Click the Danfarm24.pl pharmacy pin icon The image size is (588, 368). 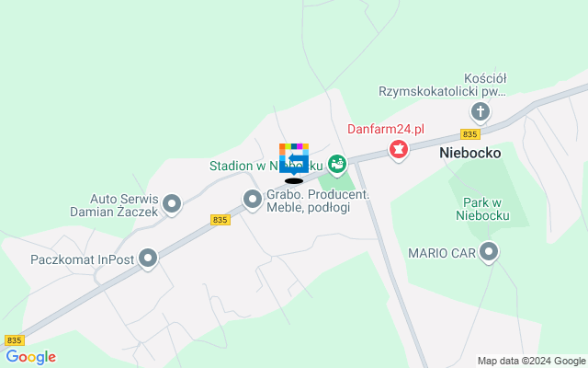399,150
